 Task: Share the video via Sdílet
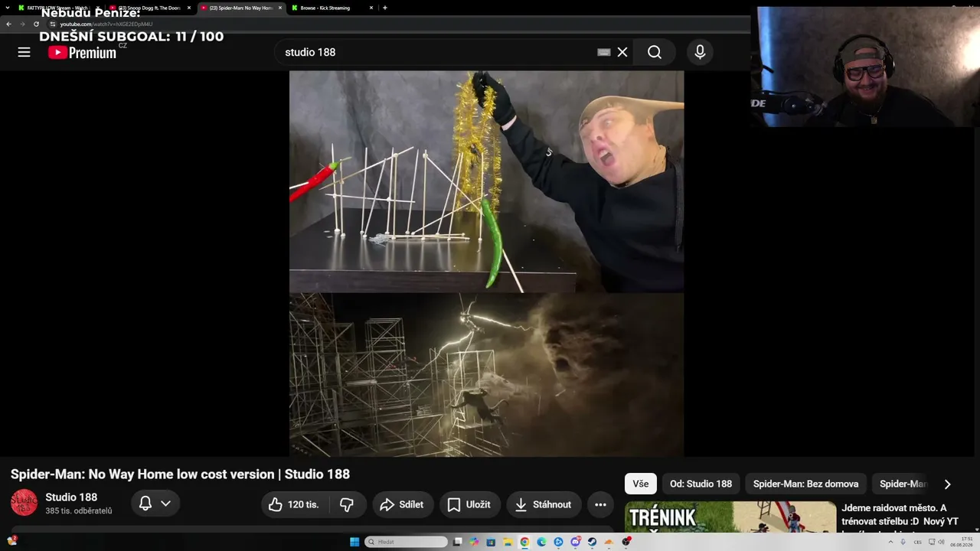tap(403, 504)
